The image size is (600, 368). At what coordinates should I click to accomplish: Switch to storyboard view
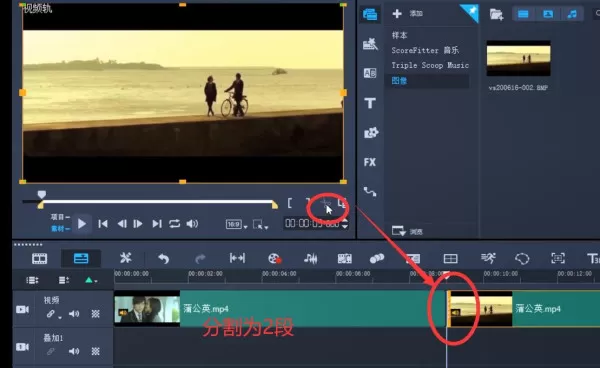coord(39,259)
